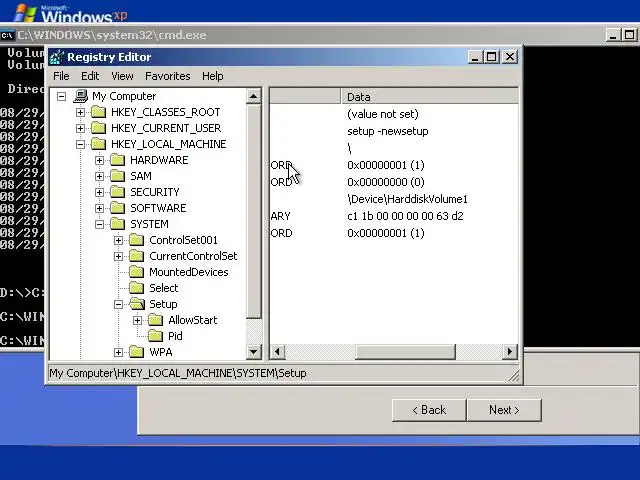Click the tree pane vertical scrollbar thumb
The height and width of the screenshot is (480, 640).
(x=253, y=211)
